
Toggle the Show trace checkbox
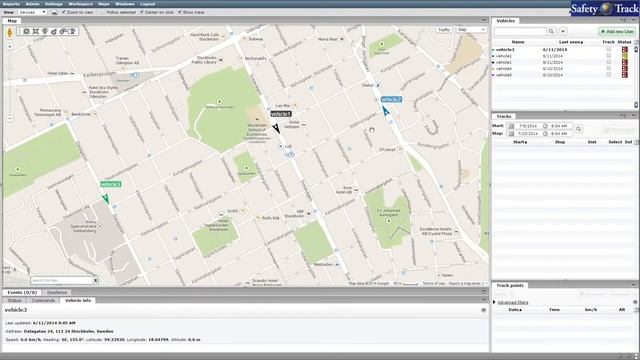[180, 12]
